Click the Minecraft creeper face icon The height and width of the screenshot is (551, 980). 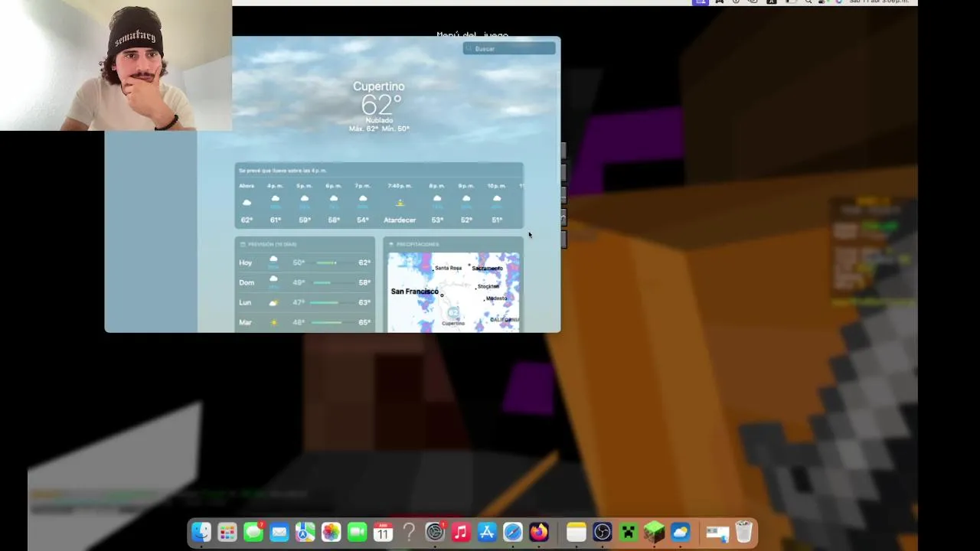click(x=629, y=532)
